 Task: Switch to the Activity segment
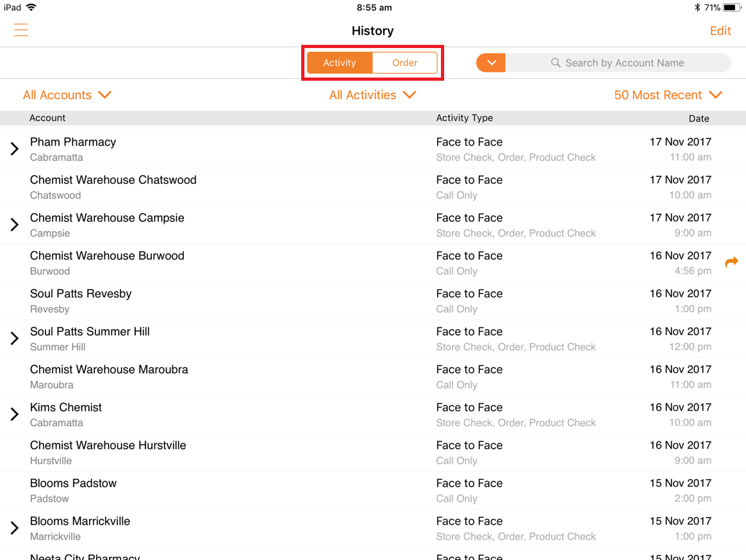tap(340, 63)
